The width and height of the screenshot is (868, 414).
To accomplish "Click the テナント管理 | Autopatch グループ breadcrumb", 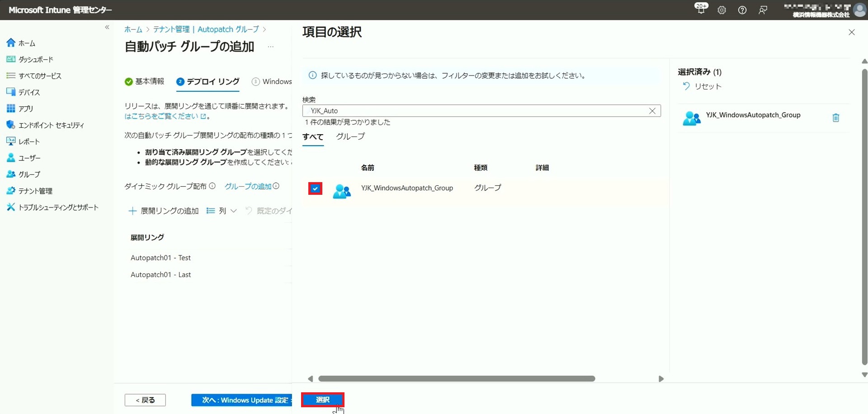I will (x=206, y=29).
